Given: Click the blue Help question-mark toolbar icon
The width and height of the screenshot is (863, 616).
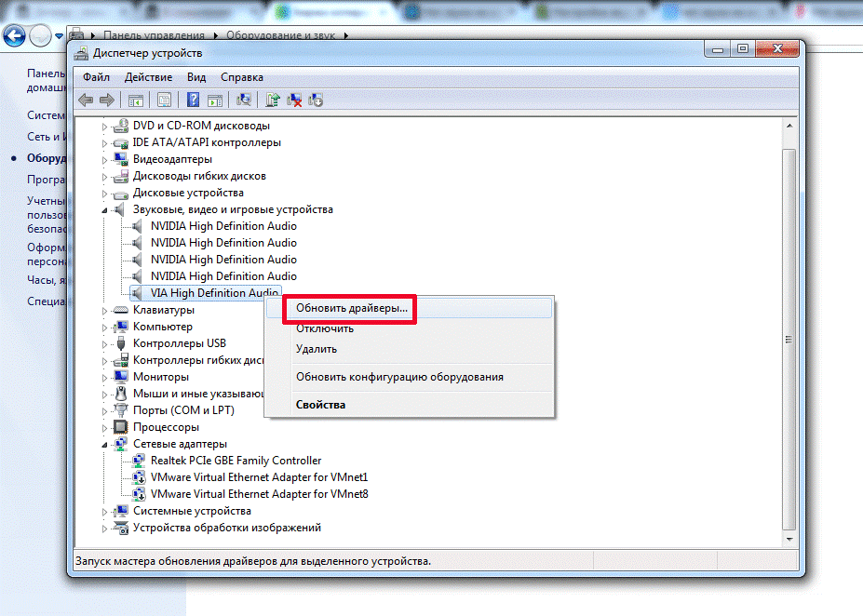Looking at the screenshot, I should (194, 100).
